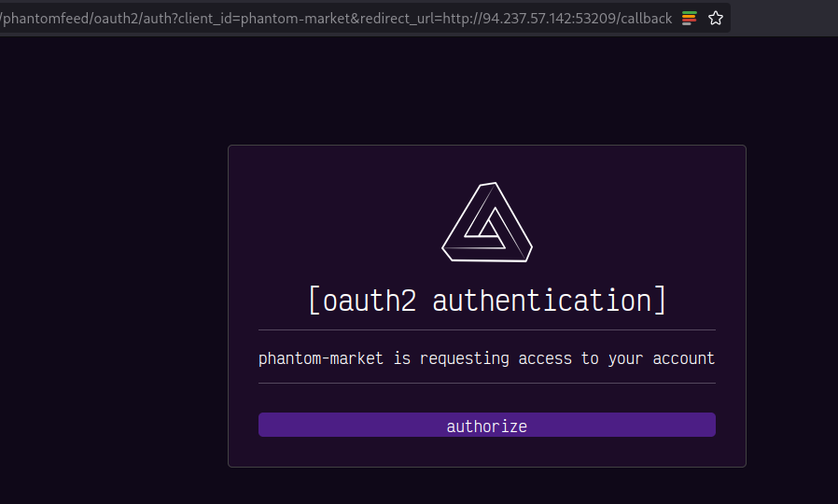Click the divider line below the heading
The height and width of the screenshot is (504, 838).
pos(487,329)
